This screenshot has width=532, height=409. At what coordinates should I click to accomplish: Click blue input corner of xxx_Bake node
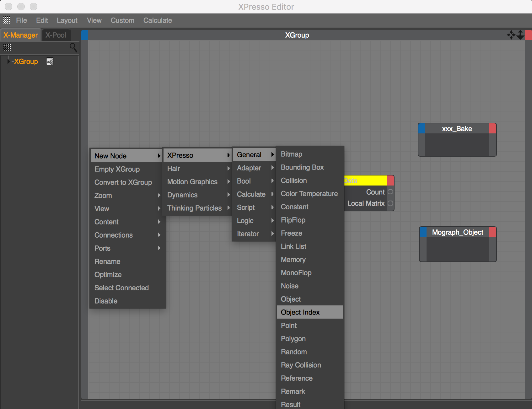point(422,129)
